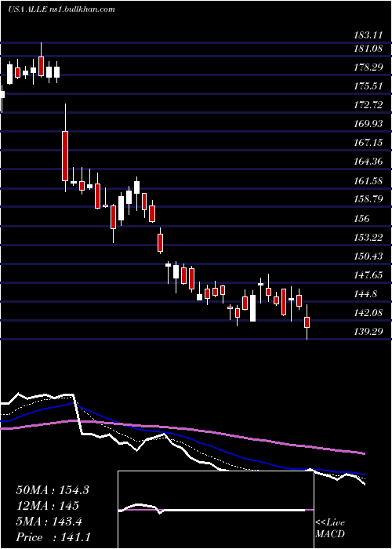The image size is (392, 549).
Task: Click the last red candle near 141
Action: (307, 322)
